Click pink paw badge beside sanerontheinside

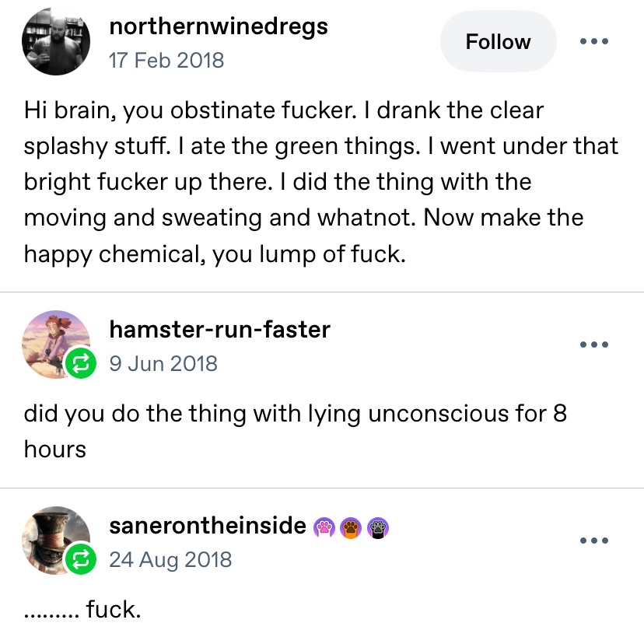coord(324,528)
